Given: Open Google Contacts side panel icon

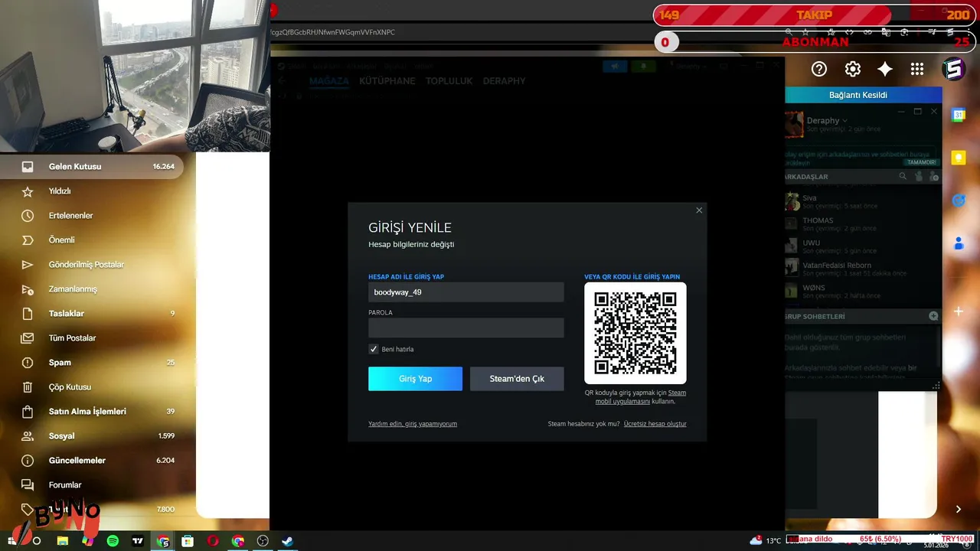Looking at the screenshot, I should [x=958, y=243].
